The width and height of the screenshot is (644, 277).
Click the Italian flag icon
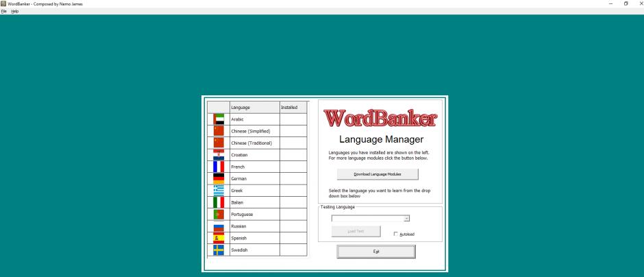[x=219, y=203]
